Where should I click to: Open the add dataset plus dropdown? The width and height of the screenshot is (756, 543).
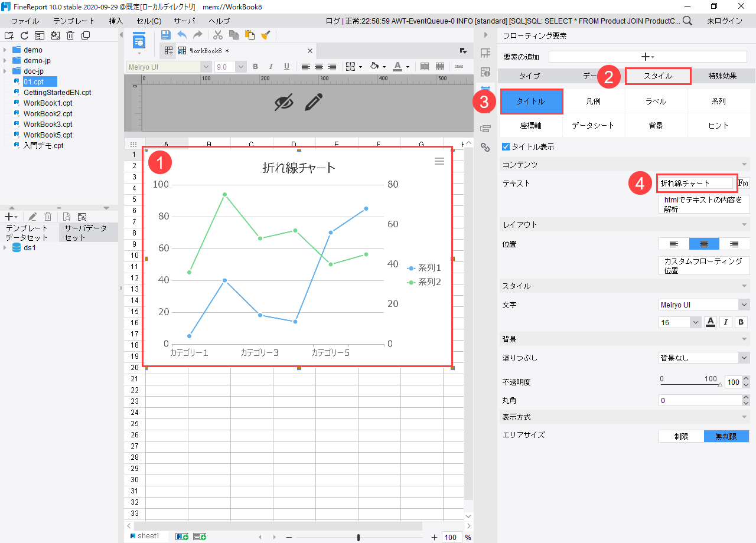(x=11, y=217)
